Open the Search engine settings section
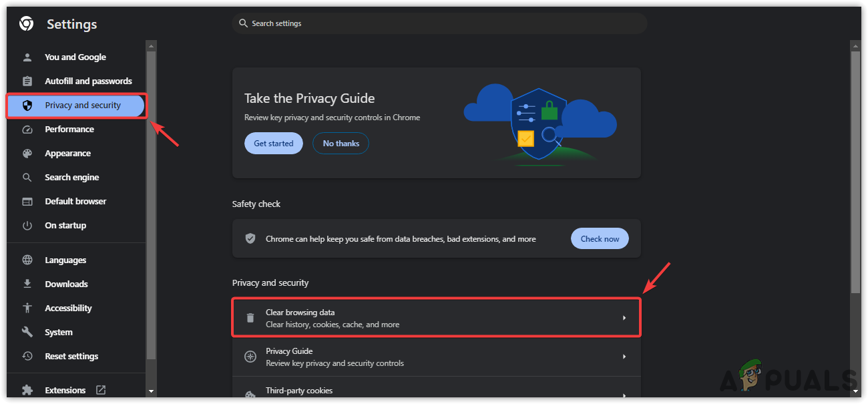The width and height of the screenshot is (868, 404). (x=71, y=178)
